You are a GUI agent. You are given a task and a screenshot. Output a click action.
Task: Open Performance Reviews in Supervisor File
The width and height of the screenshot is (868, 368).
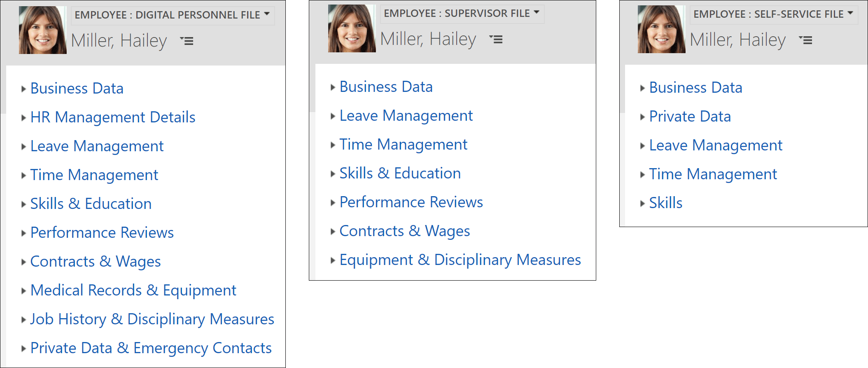(411, 202)
